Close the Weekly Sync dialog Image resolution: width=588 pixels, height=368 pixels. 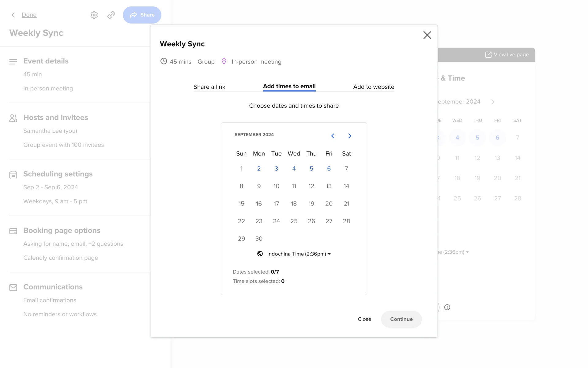tap(427, 35)
